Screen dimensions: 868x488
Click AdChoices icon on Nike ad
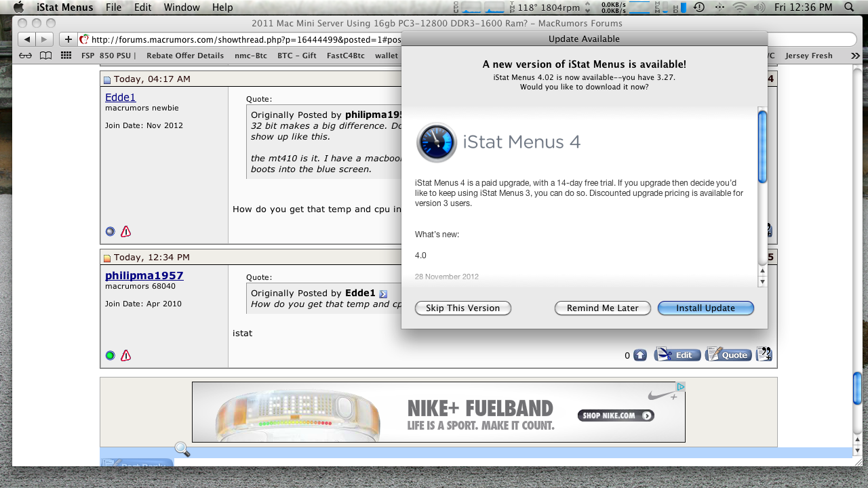681,387
